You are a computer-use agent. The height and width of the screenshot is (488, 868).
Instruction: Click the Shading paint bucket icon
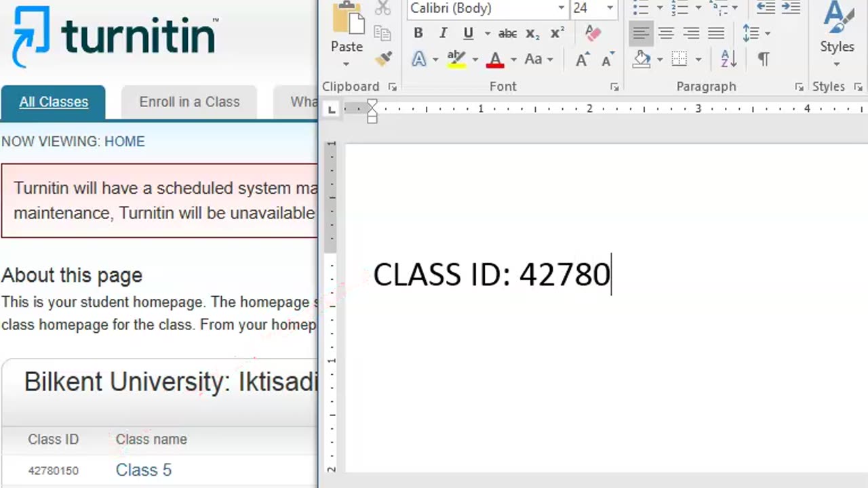click(x=642, y=60)
